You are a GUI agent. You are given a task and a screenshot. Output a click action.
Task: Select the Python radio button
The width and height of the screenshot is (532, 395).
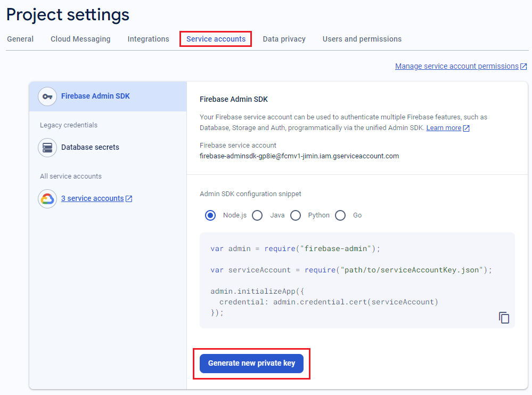click(x=296, y=215)
